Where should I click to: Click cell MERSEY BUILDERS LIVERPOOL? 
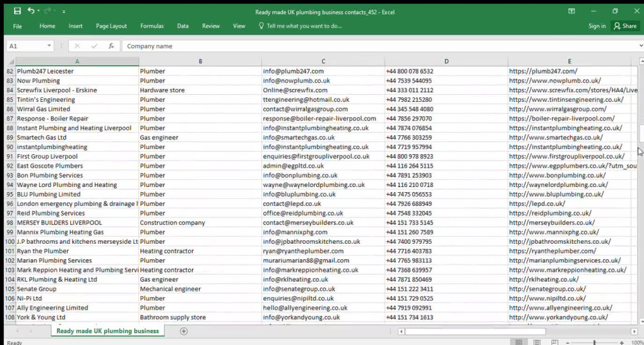77,222
